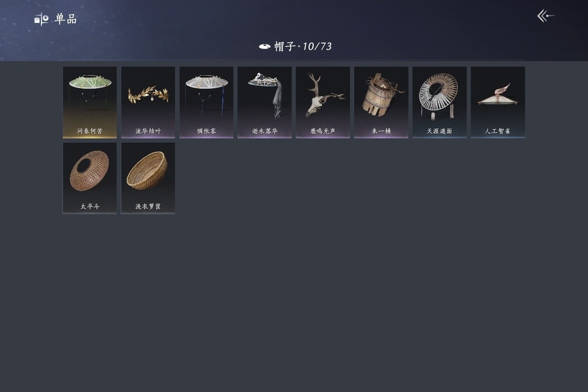
Task: Choose the 来一桶 wooden bucket hat
Action: tap(381, 102)
